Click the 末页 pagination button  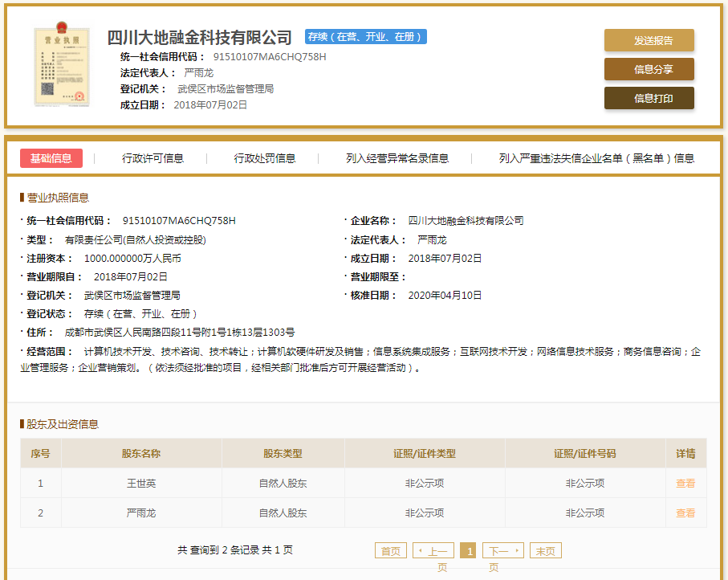tap(545, 549)
